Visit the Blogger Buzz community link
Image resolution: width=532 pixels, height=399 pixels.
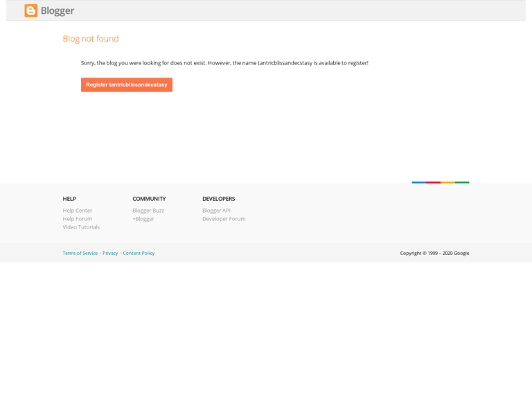(x=148, y=211)
